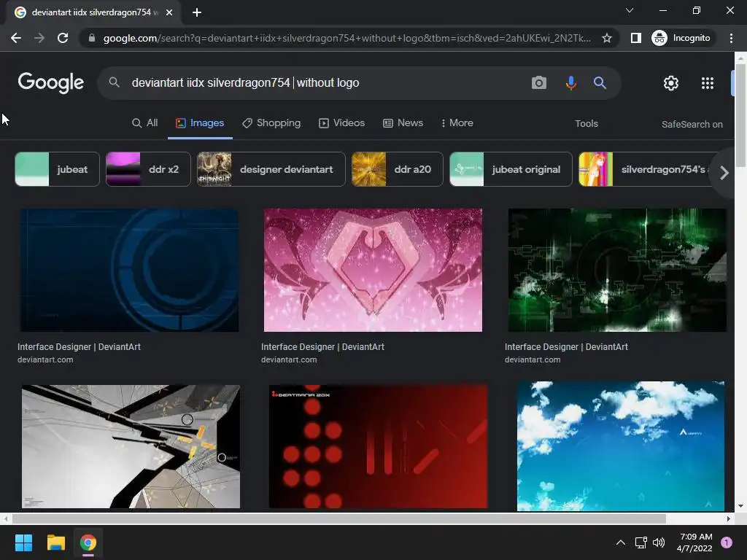Viewport: 747px width, 560px height.
Task: Search by image camera icon
Action: (539, 83)
